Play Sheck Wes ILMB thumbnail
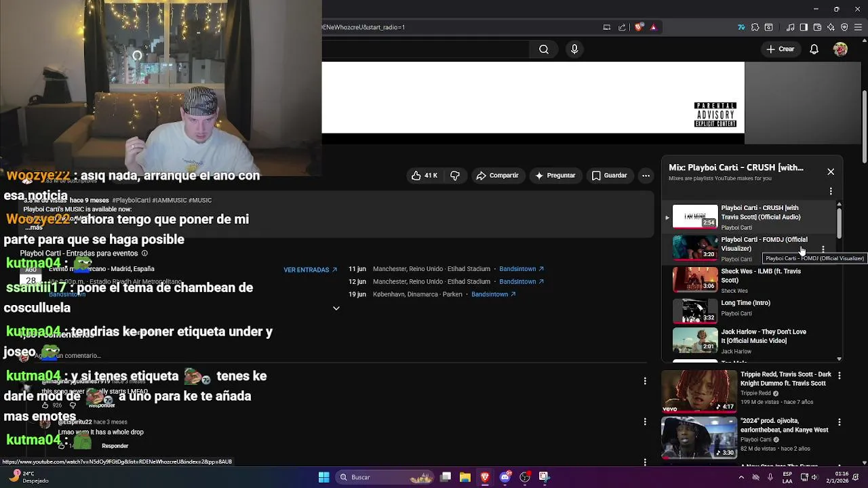This screenshot has width=868, height=488. (695, 280)
